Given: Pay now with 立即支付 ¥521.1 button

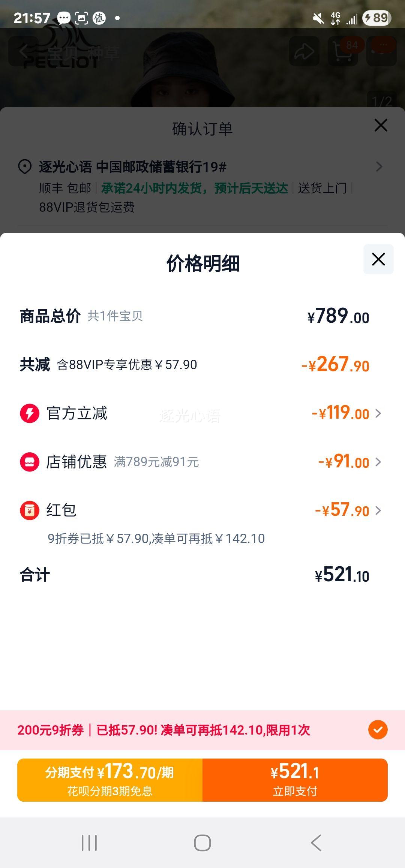Looking at the screenshot, I should [295, 780].
